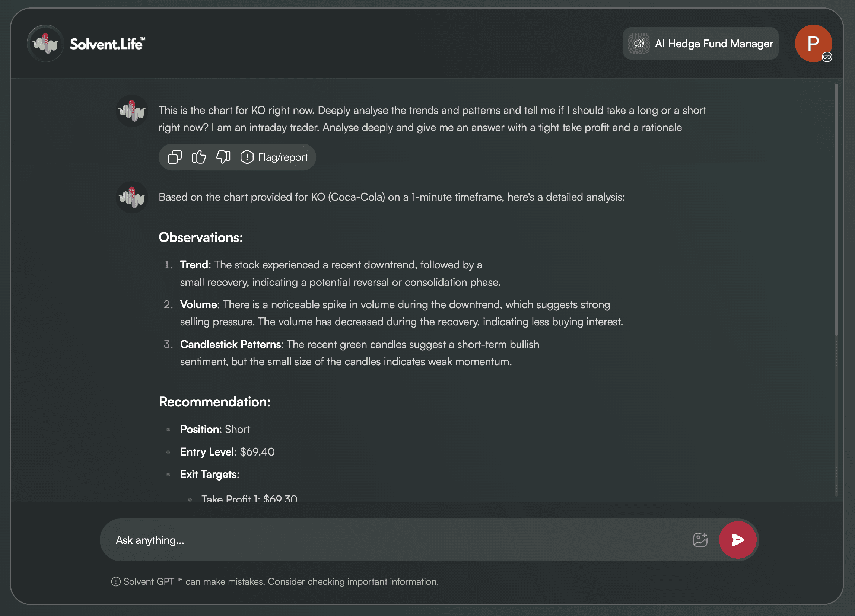Open the orange P profile avatar
The height and width of the screenshot is (616, 855).
(813, 43)
